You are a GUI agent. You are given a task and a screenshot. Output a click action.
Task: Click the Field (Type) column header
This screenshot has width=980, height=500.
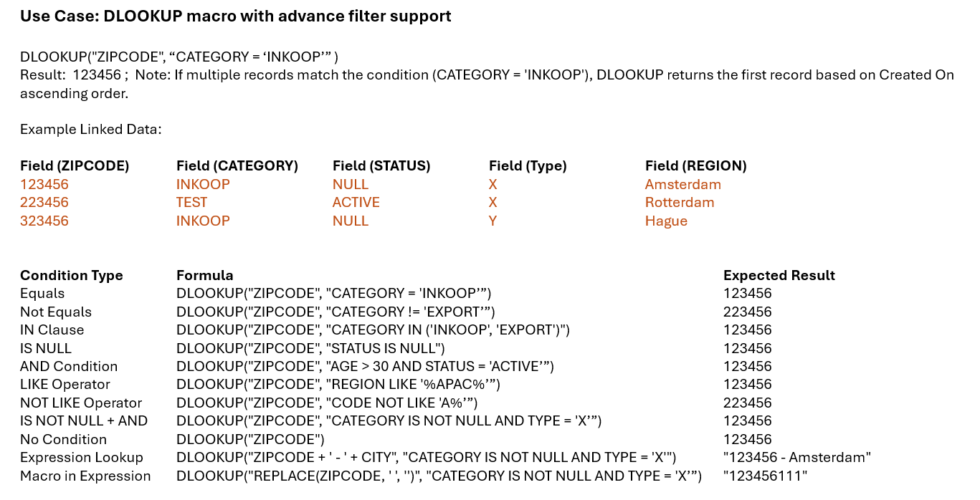point(528,165)
